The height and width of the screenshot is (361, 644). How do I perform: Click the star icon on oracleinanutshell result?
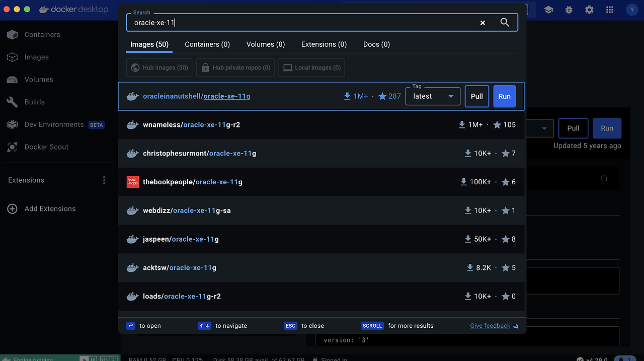click(382, 96)
